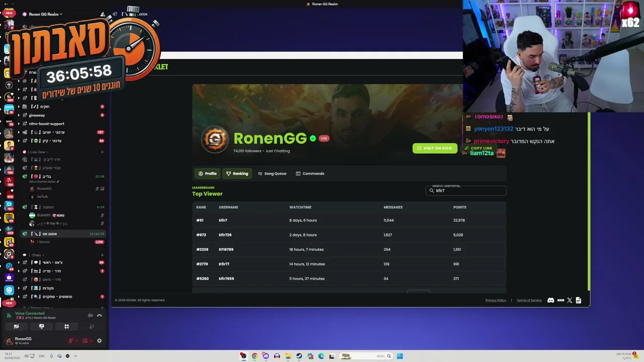Join the חברי מועדון voice channel
Screen dimensions: 644x362
click(63, 168)
